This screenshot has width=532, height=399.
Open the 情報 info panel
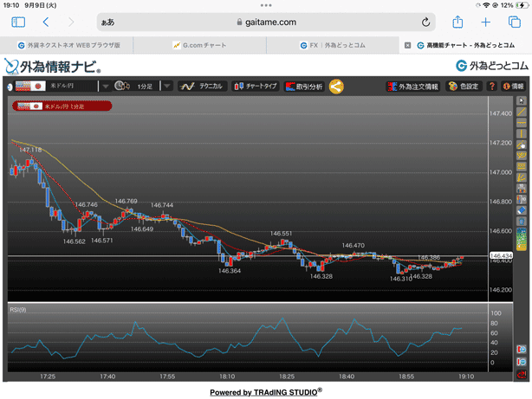click(x=513, y=87)
